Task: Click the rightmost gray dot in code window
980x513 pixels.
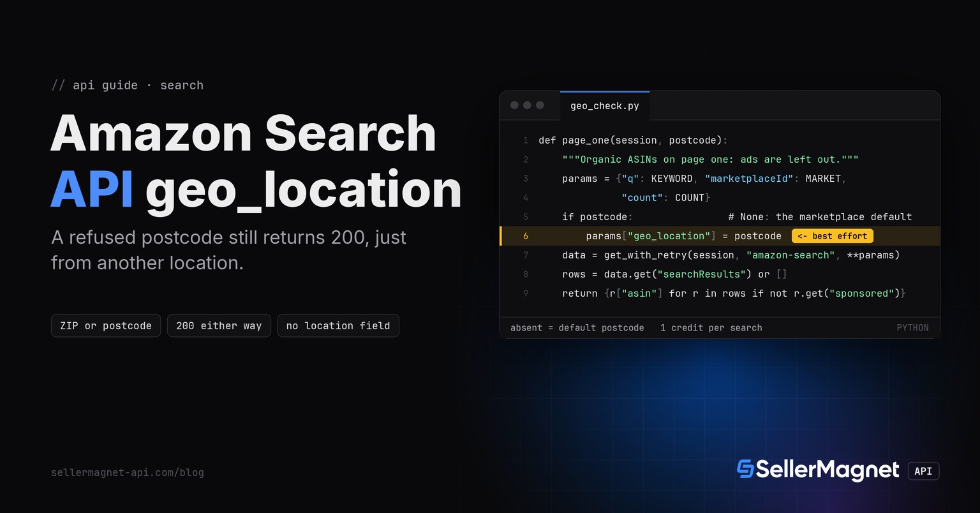Action: click(x=540, y=105)
